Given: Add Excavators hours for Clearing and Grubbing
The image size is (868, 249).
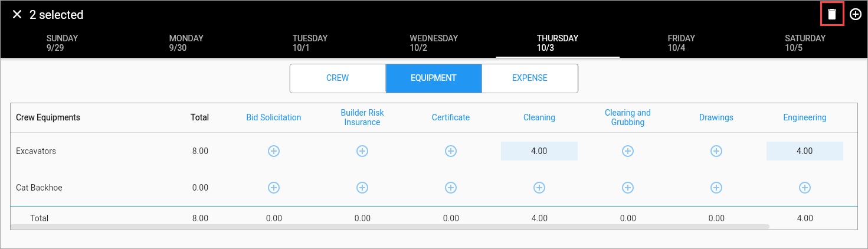Looking at the screenshot, I should 628,151.
